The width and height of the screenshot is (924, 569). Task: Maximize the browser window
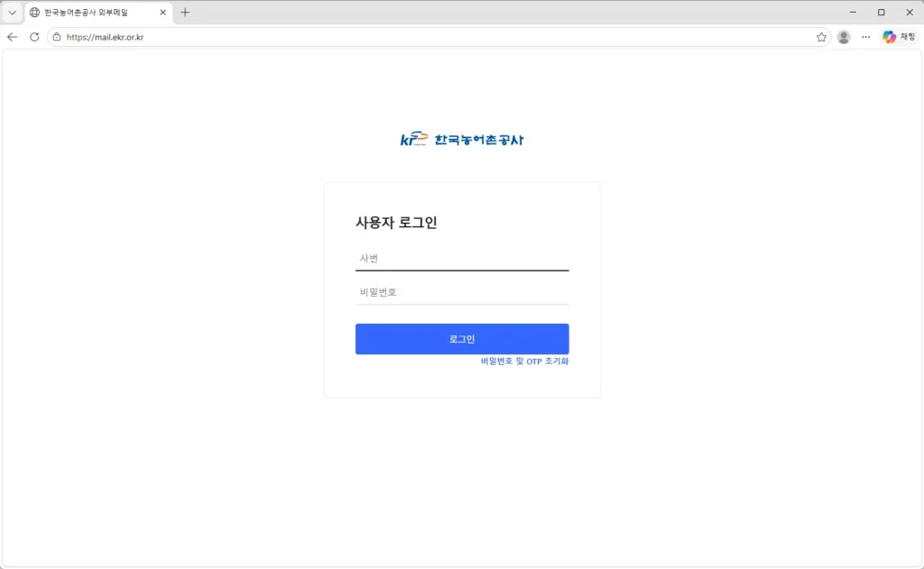coord(881,12)
